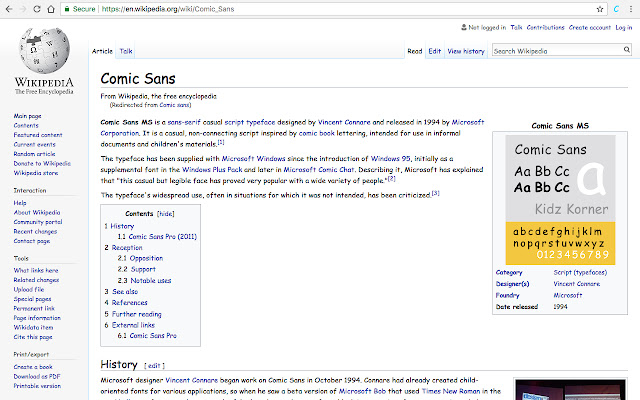Viewport: 640px width, 400px height.
Task: Click the green Secure padlock icon
Action: [67, 9]
